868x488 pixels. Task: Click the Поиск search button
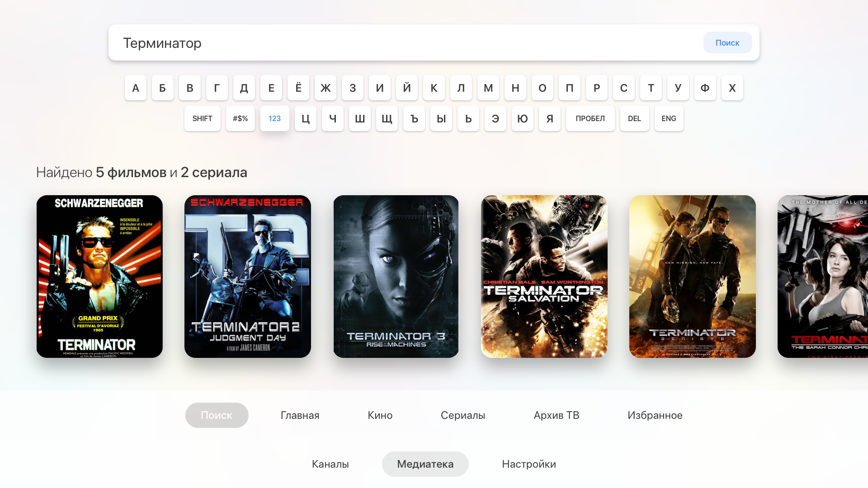(x=727, y=42)
